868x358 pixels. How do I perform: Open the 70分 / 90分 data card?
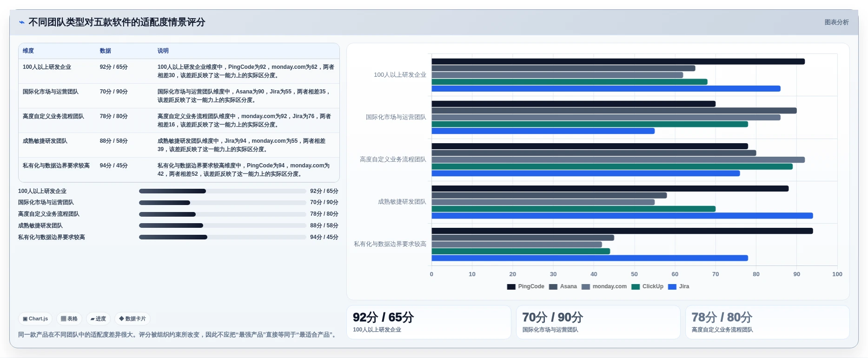coord(598,322)
